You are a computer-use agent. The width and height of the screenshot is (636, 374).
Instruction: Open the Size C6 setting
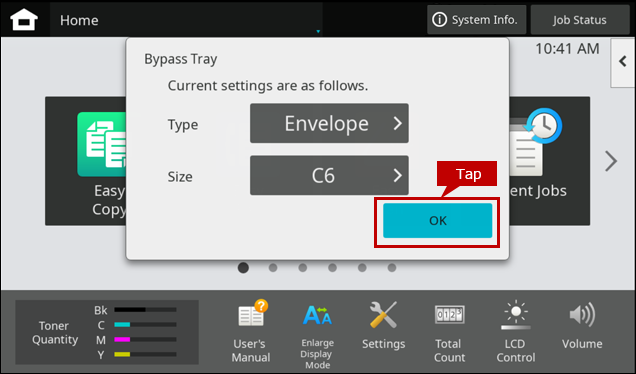click(x=329, y=175)
